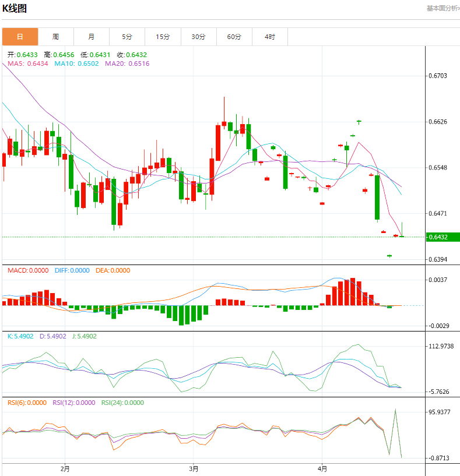Click the MACD indicator label
This screenshot has width=460, height=476.
pos(28,270)
